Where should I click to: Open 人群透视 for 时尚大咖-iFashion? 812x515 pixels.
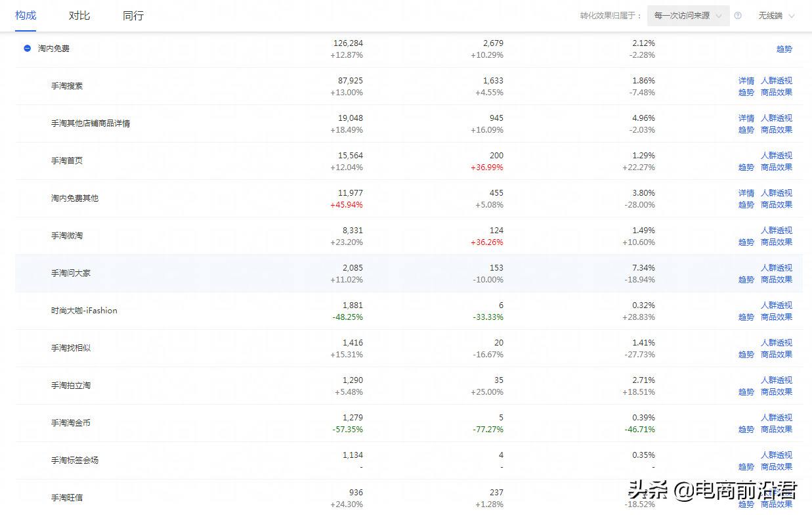tap(777, 305)
